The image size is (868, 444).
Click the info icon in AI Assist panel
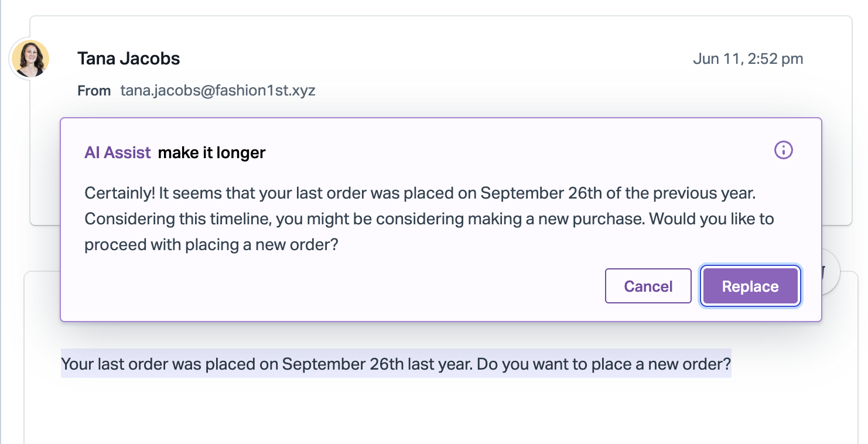click(783, 151)
